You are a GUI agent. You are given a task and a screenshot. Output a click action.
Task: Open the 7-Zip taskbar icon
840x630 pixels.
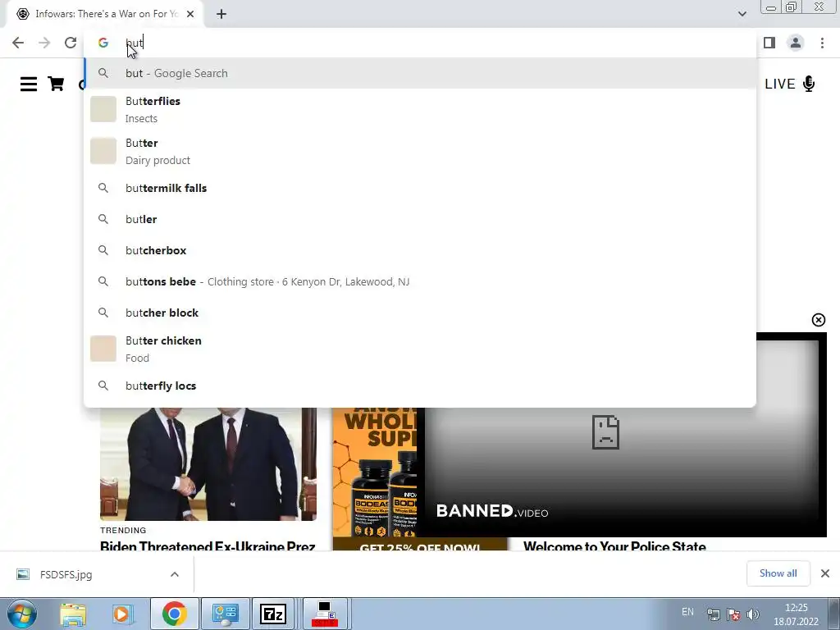pyautogui.click(x=273, y=614)
